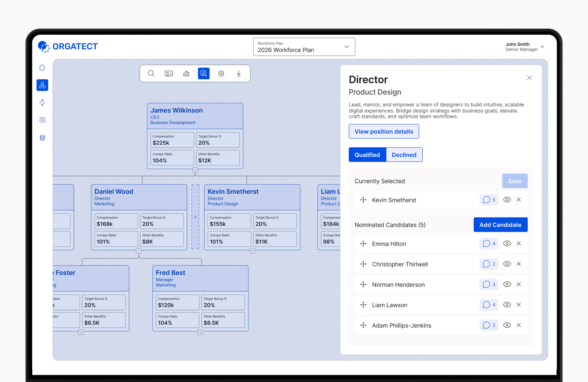Click the download icon in toolbar
Image resolution: width=588 pixels, height=382 pixels.
point(239,74)
